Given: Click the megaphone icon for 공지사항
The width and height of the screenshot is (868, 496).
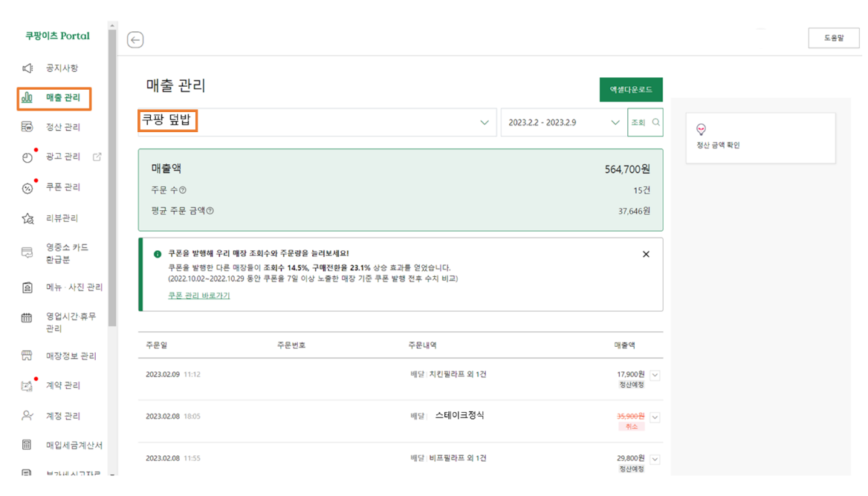Looking at the screenshot, I should (x=27, y=68).
